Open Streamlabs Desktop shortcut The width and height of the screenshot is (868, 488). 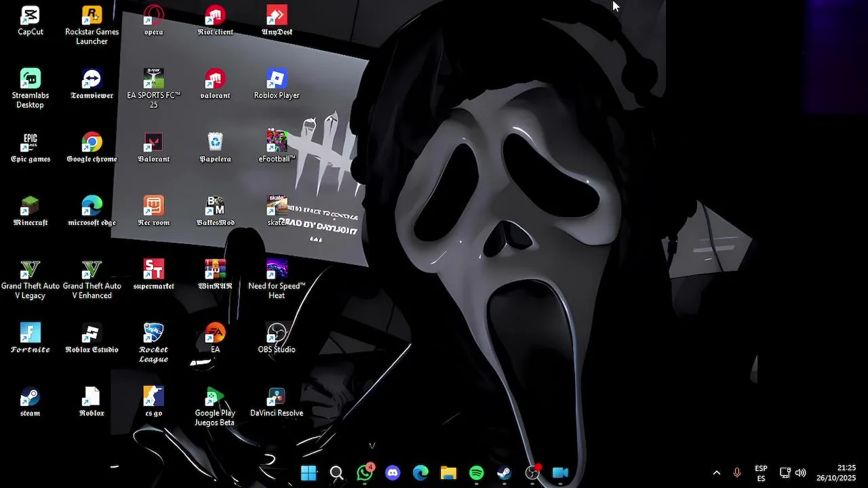(30, 89)
